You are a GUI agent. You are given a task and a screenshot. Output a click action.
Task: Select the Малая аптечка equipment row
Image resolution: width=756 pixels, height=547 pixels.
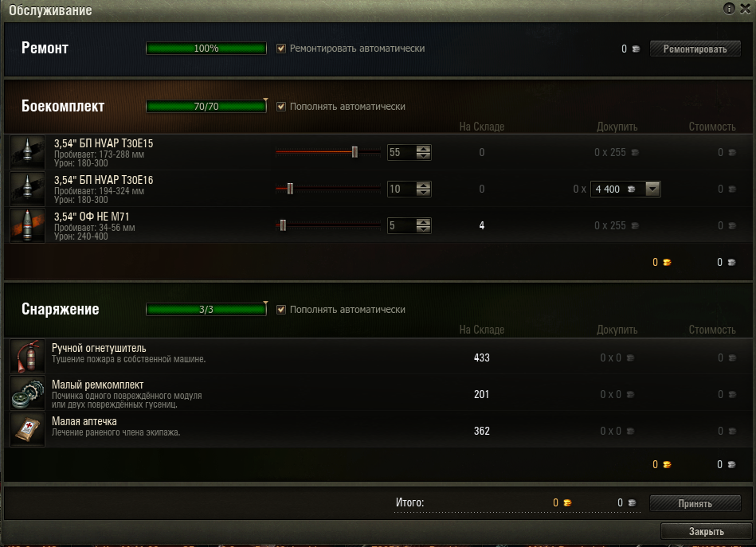378,430
